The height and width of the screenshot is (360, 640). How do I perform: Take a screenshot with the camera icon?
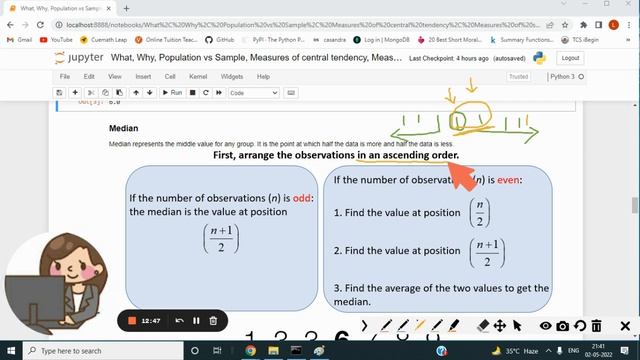(562, 326)
